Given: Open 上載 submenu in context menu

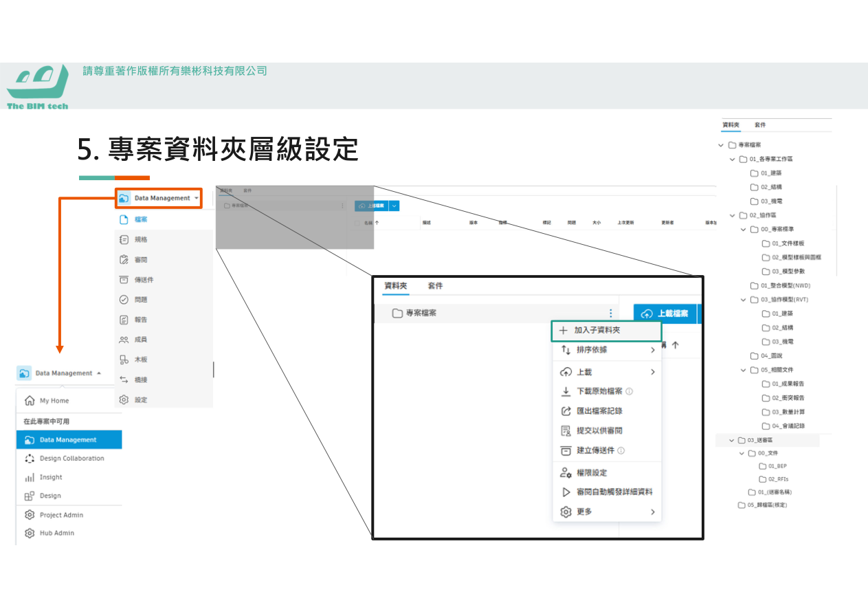Looking at the screenshot, I should pos(606,372).
